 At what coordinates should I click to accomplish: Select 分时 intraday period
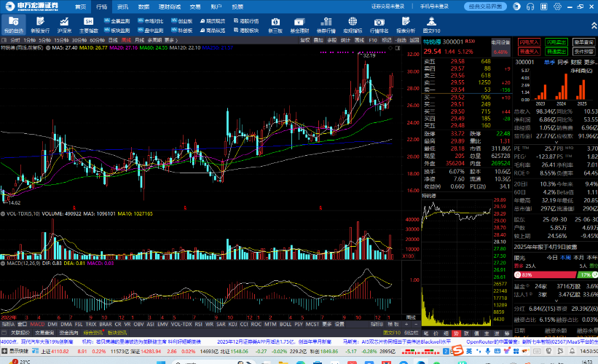tap(15, 40)
